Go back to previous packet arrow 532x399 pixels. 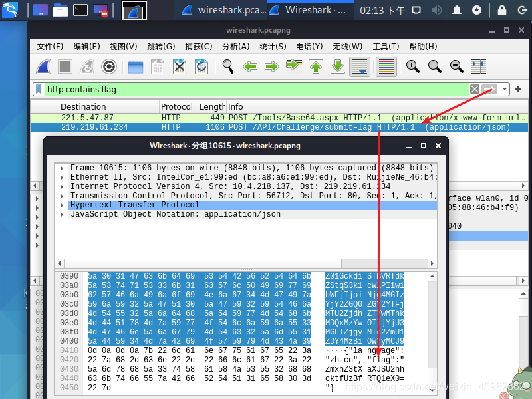250,66
